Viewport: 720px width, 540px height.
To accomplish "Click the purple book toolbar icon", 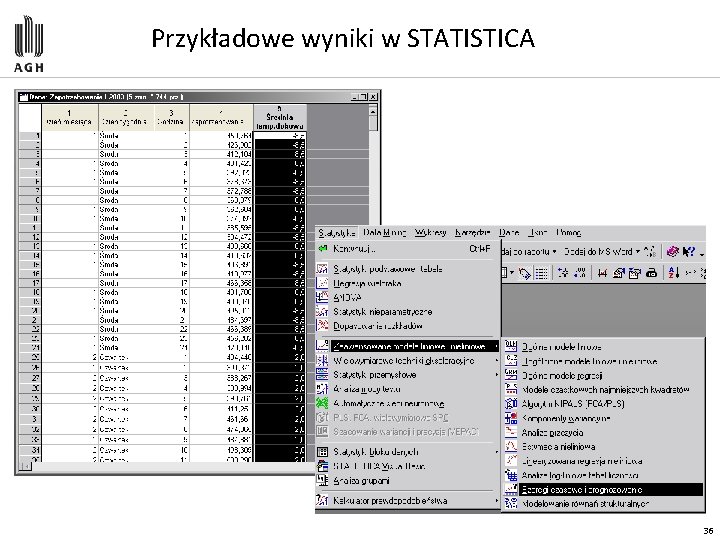I will click(x=673, y=252).
